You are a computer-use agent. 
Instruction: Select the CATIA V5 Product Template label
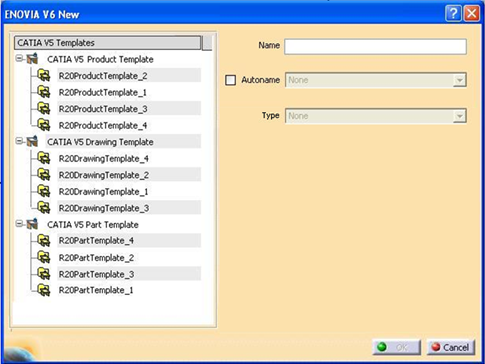[100, 59]
